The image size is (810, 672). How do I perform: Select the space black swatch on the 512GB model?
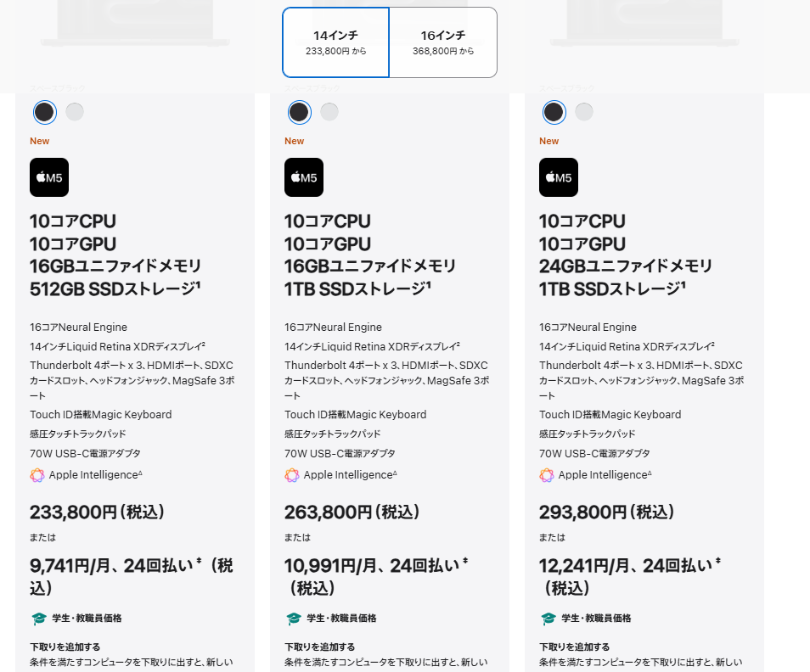(44, 112)
